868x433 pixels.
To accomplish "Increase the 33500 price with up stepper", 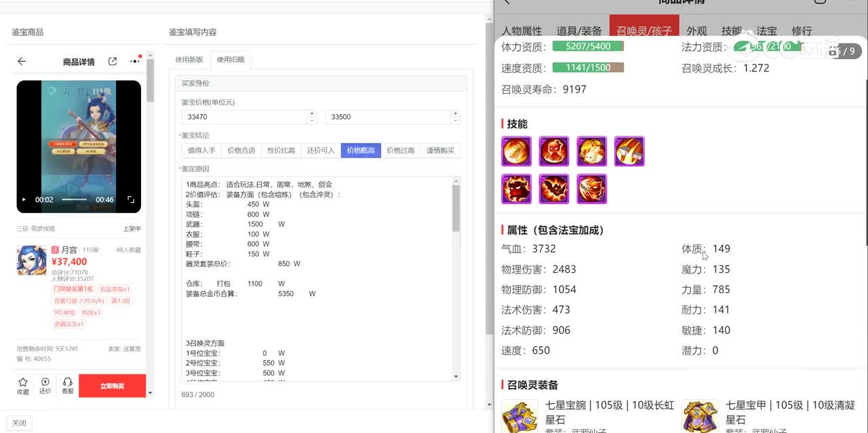I will [x=456, y=113].
